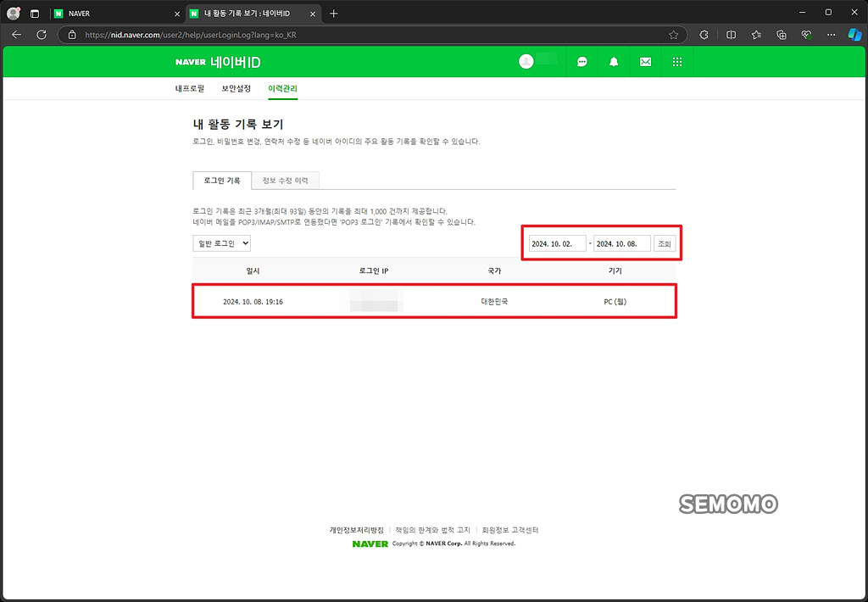Open the Browser essentials heart icon
Viewport: 868px width, 602px height.
(x=807, y=35)
